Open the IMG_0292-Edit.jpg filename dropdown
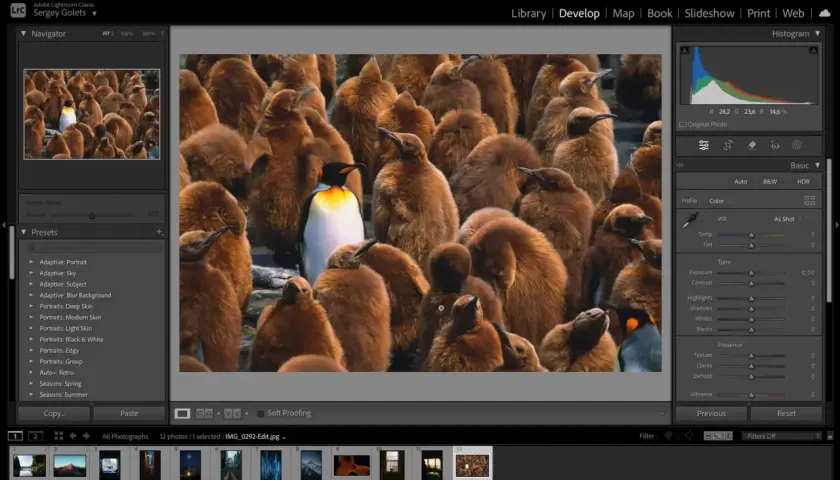840x480 pixels. 255,437
